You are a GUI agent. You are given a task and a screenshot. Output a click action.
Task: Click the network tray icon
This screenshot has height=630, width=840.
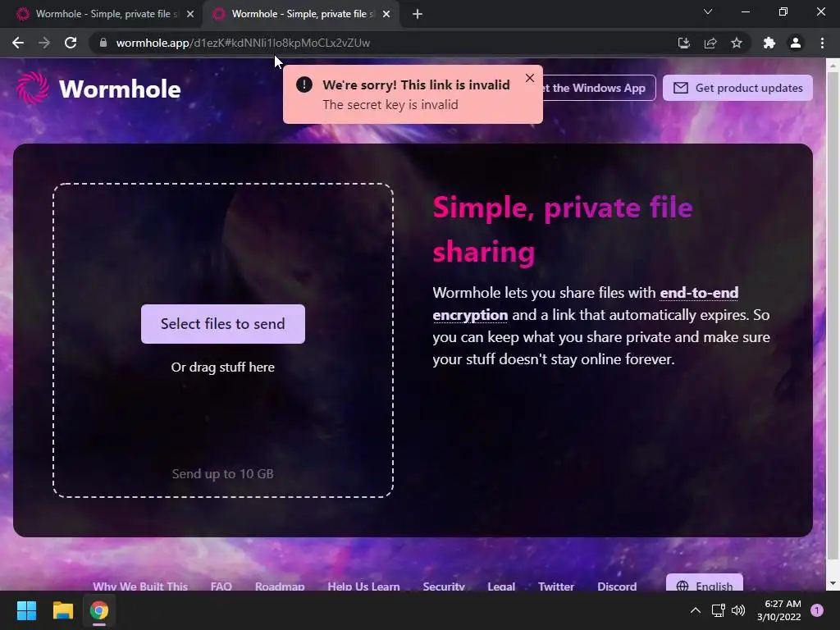click(718, 610)
